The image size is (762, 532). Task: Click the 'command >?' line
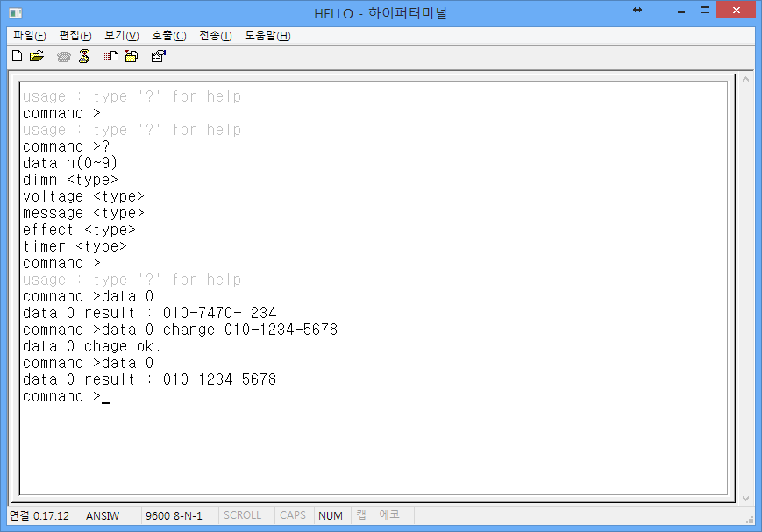(66, 146)
